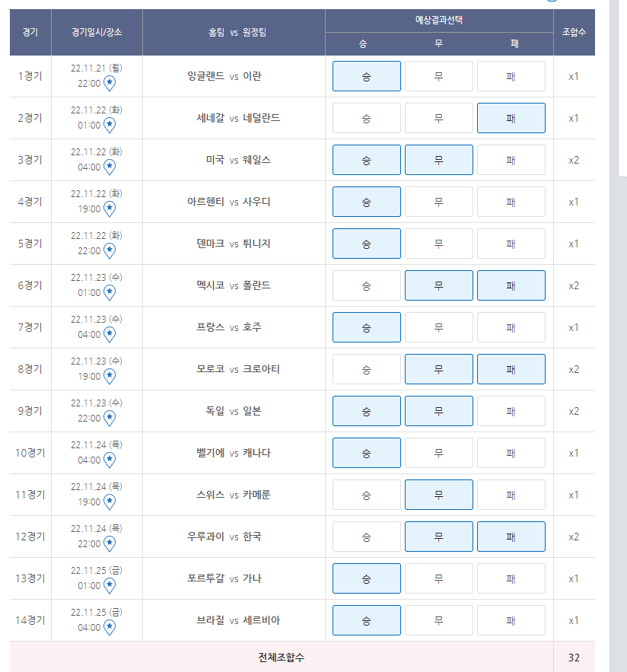The width and height of the screenshot is (627, 672).
Task: Open venue location pin for match 3
Action: 110,167
